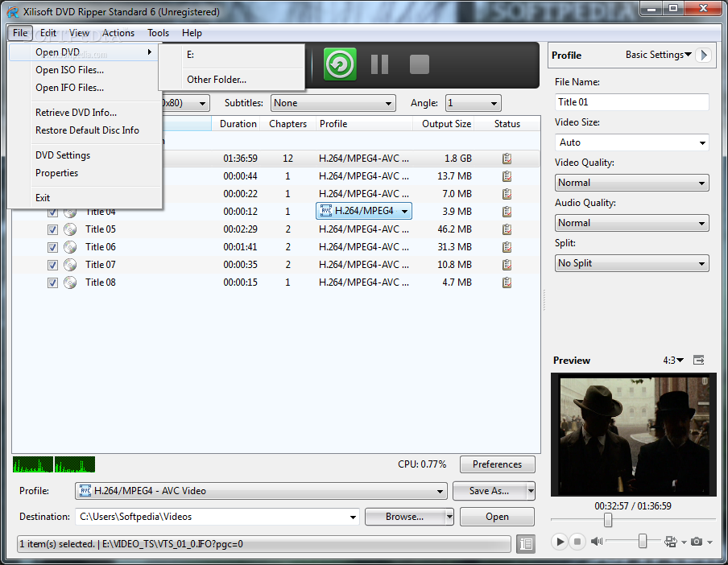Click the preview seek slider handle

click(608, 520)
